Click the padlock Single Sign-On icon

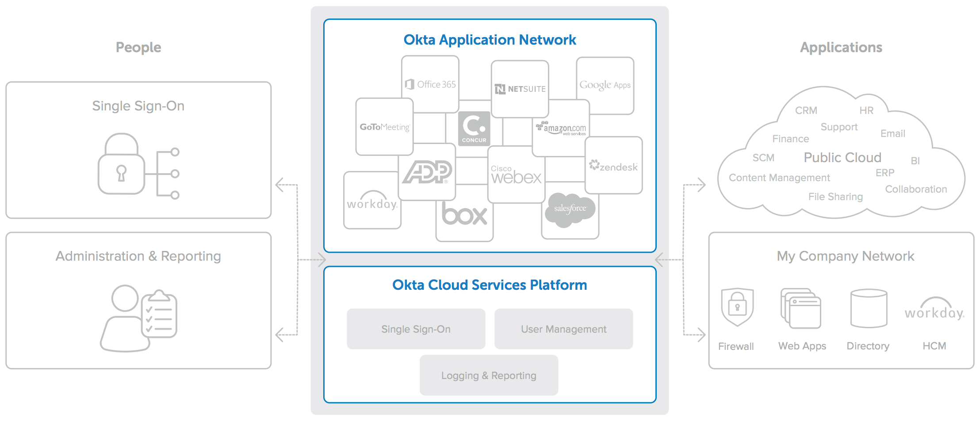coord(138,166)
